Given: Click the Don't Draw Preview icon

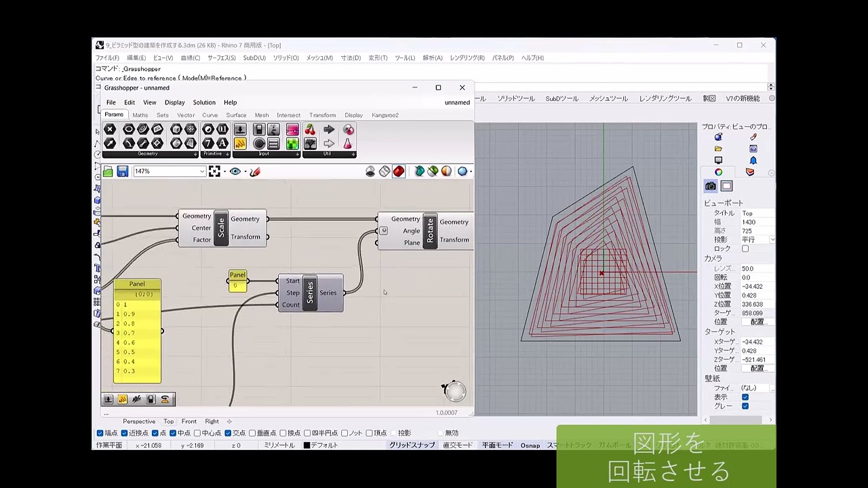Looking at the screenshot, I should pos(370,171).
